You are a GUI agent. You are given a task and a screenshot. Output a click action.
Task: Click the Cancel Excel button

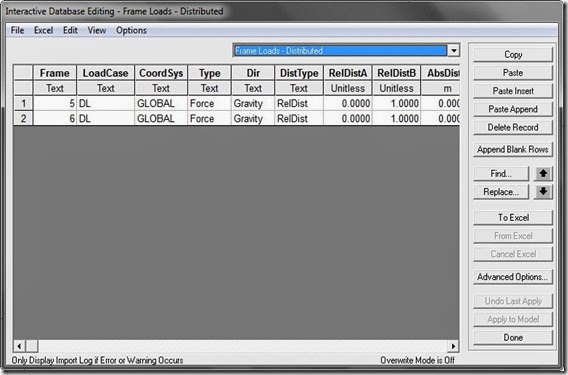point(513,254)
